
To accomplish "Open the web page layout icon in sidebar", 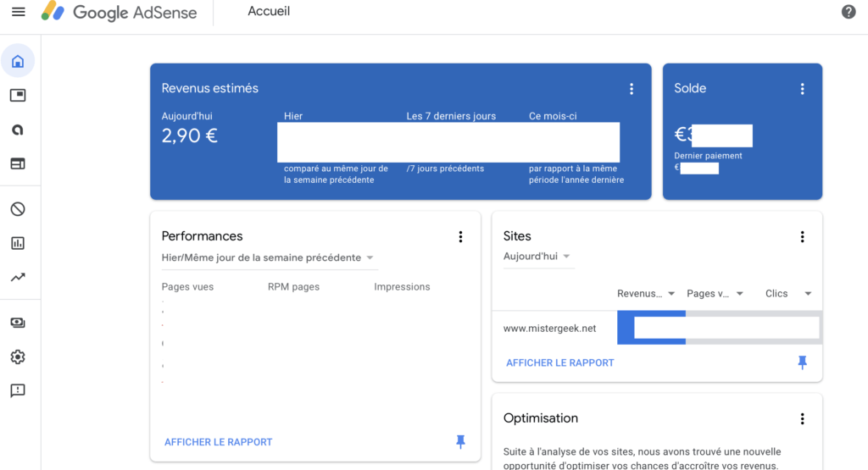I will tap(18, 163).
